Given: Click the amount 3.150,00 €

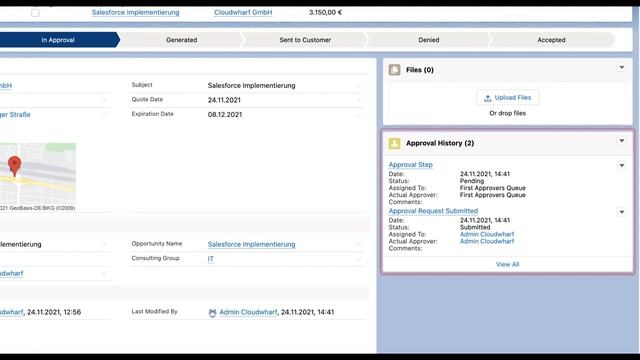Looking at the screenshot, I should (x=325, y=12).
